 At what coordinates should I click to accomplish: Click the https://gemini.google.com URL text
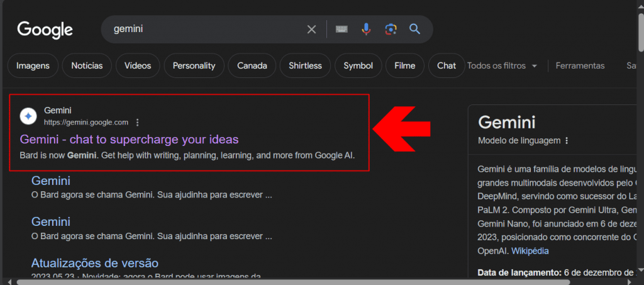coord(86,123)
